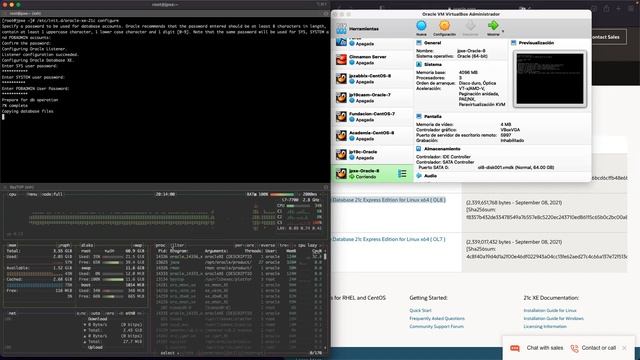Click the proc filter field in bpytop

tap(178, 245)
